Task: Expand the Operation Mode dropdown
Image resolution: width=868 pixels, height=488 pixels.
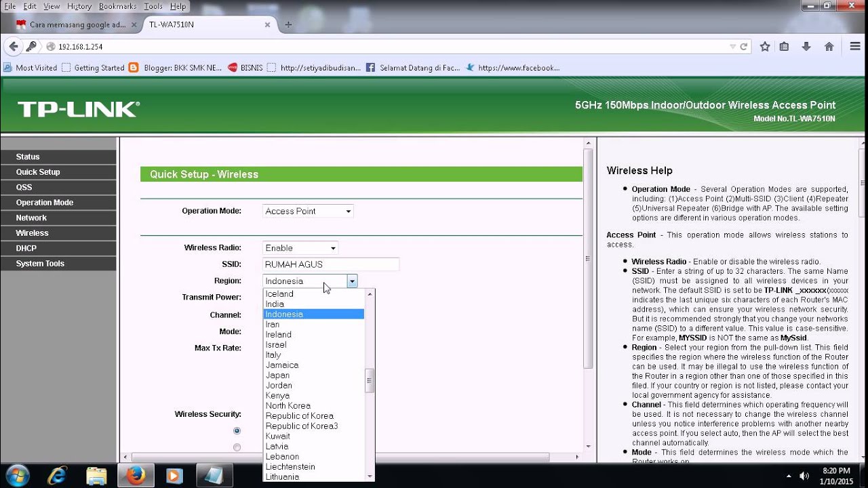Action: (x=308, y=211)
